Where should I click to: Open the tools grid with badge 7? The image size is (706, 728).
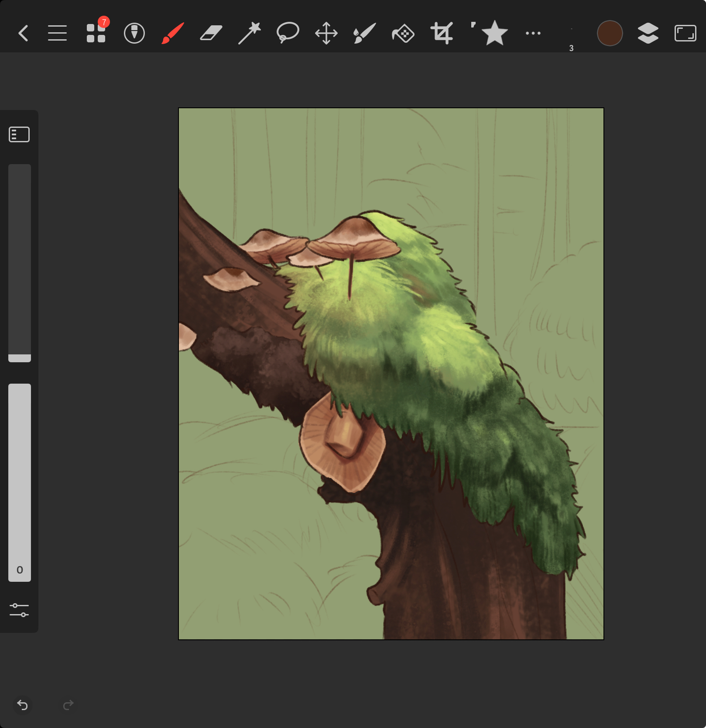[96, 33]
